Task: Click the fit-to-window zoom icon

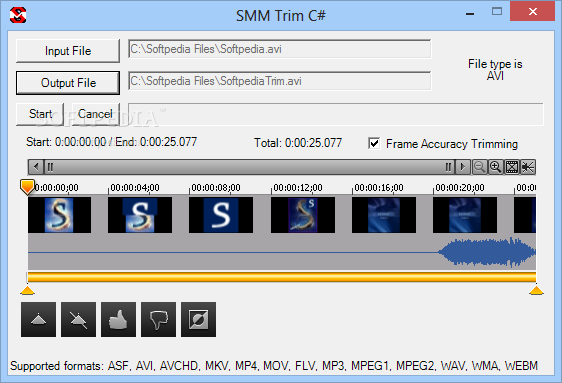Action: point(512,167)
